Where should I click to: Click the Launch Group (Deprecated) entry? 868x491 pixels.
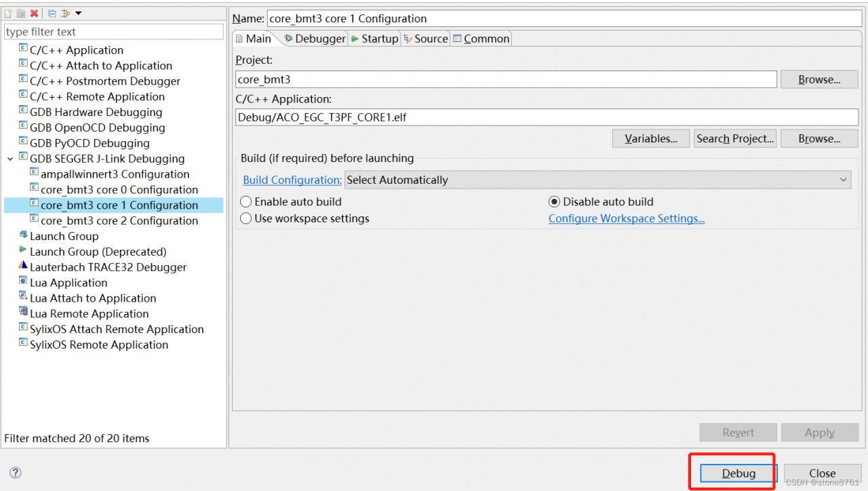click(x=98, y=252)
